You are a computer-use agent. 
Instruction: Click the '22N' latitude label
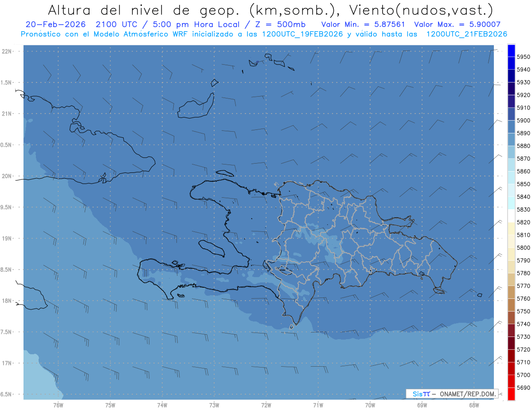(x=7, y=51)
